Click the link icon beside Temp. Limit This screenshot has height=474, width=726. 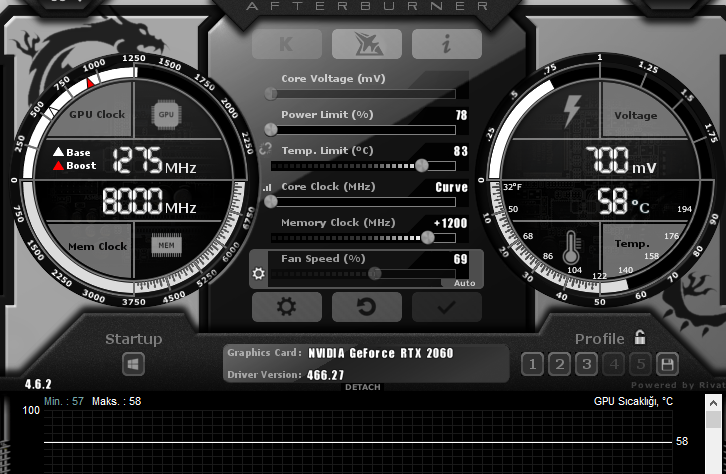click(x=265, y=149)
